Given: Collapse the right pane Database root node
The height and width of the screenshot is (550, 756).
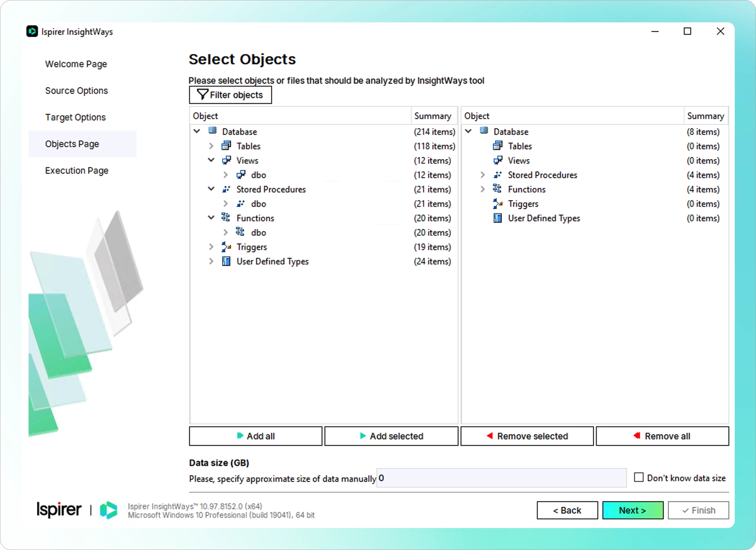Looking at the screenshot, I should click(469, 131).
